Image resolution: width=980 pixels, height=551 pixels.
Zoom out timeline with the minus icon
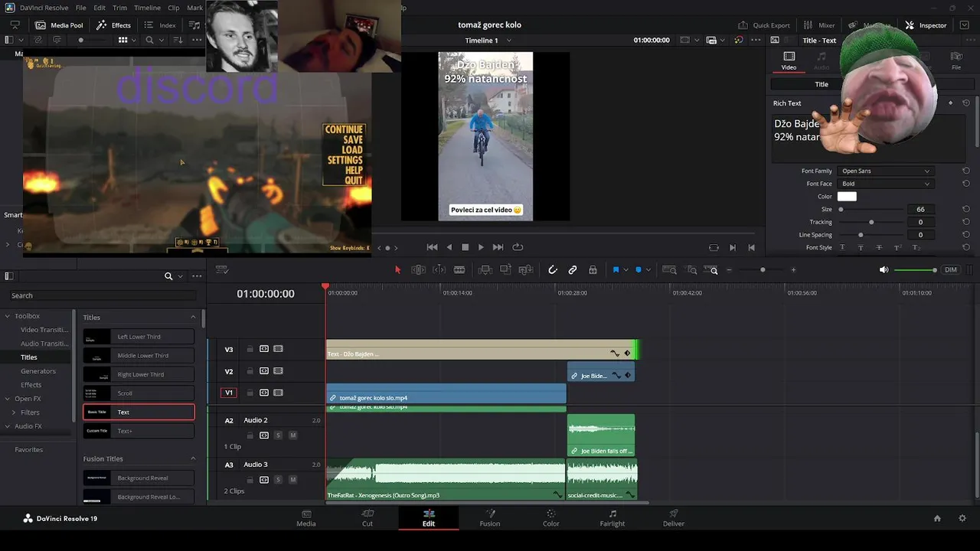tap(729, 270)
